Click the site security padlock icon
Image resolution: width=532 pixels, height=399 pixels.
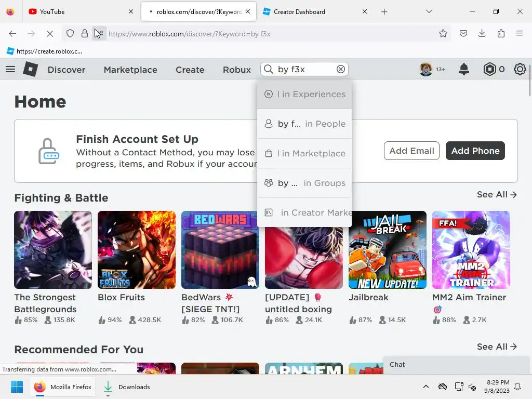point(85,34)
